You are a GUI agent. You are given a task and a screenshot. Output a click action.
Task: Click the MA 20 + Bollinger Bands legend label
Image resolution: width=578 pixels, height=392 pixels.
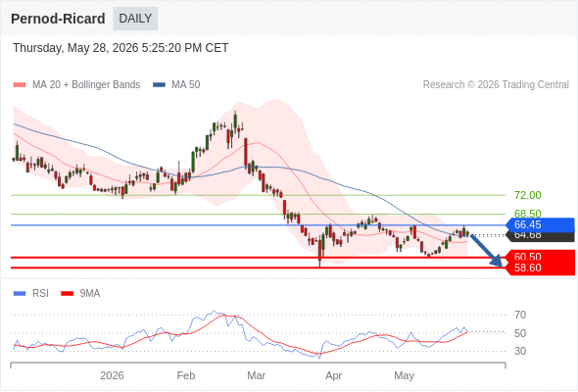(86, 85)
